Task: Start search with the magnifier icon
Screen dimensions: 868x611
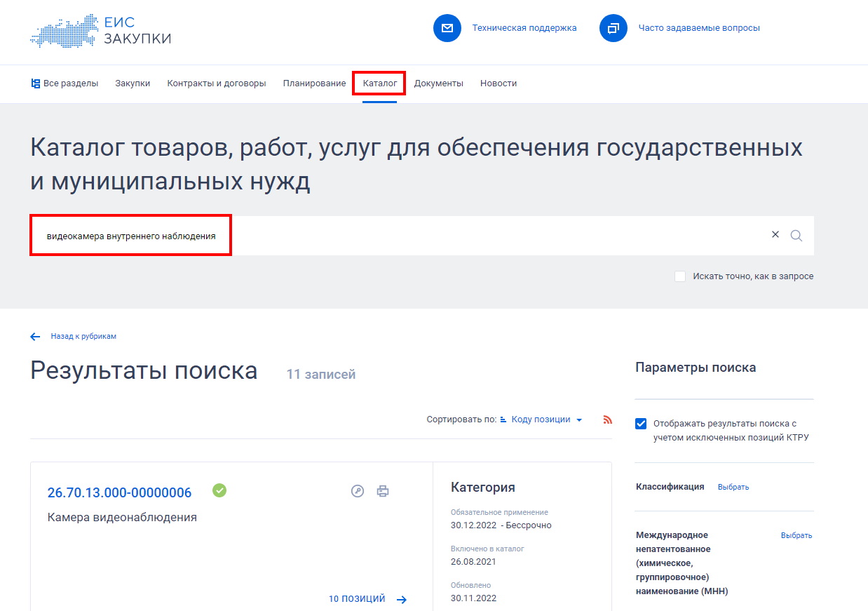Action: point(796,234)
